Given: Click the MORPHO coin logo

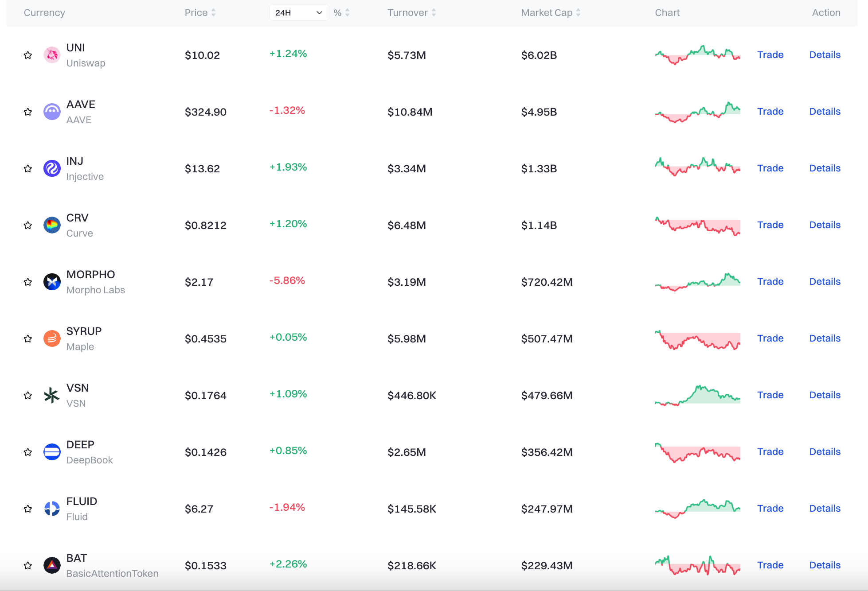Looking at the screenshot, I should [52, 282].
